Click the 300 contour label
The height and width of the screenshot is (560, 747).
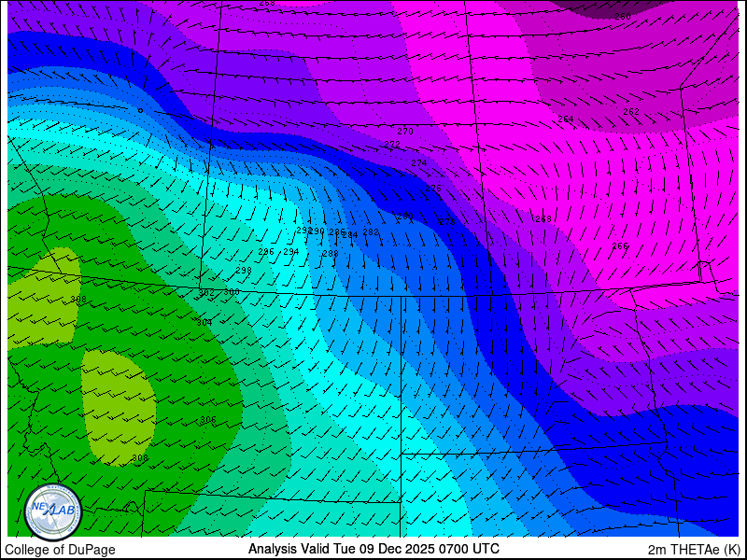pyautogui.click(x=232, y=292)
